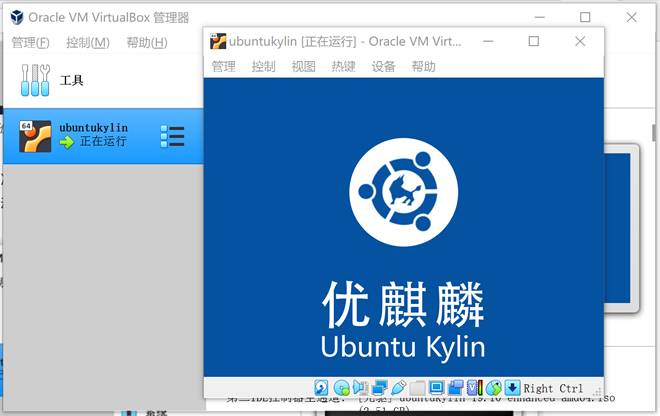Select the 工具 item in the left panel
Viewport: 660px width, 416px height.
[71, 80]
